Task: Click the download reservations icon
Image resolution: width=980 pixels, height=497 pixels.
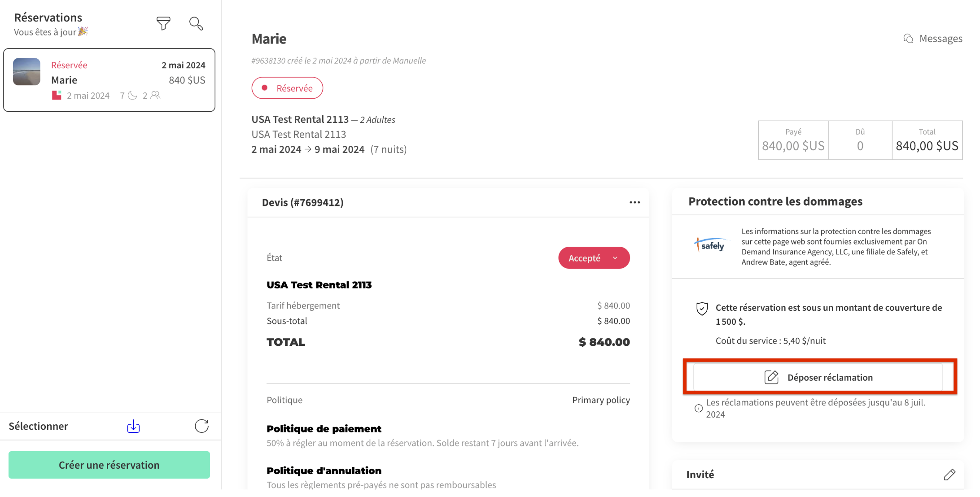Action: pyautogui.click(x=133, y=426)
